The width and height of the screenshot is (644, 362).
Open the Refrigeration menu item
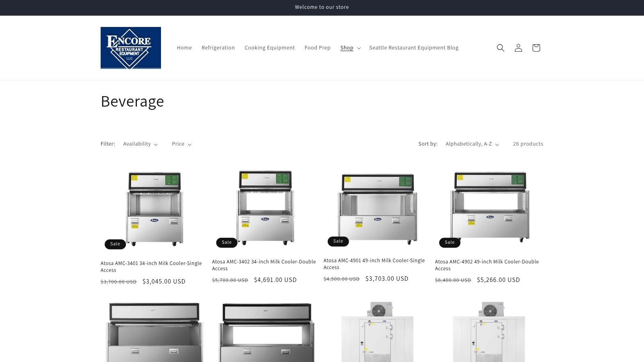[x=218, y=47]
